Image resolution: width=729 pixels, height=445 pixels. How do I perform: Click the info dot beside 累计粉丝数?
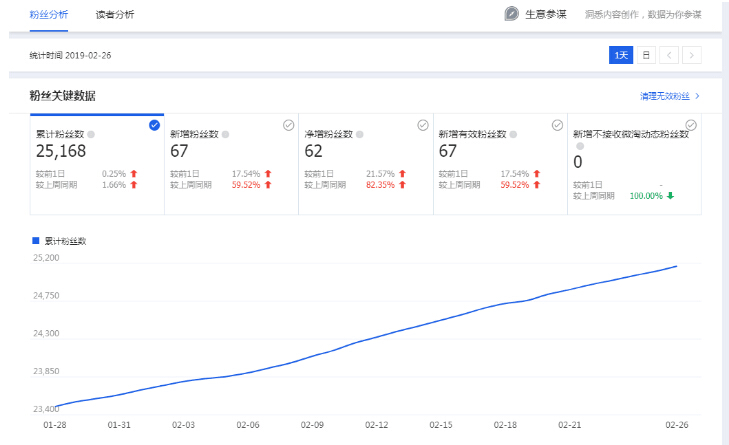pyautogui.click(x=90, y=134)
